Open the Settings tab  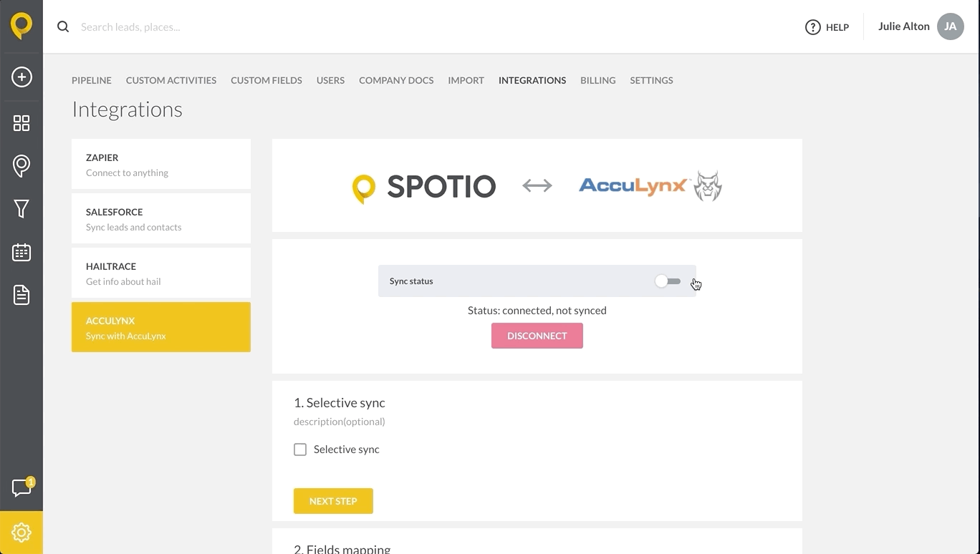coord(651,80)
